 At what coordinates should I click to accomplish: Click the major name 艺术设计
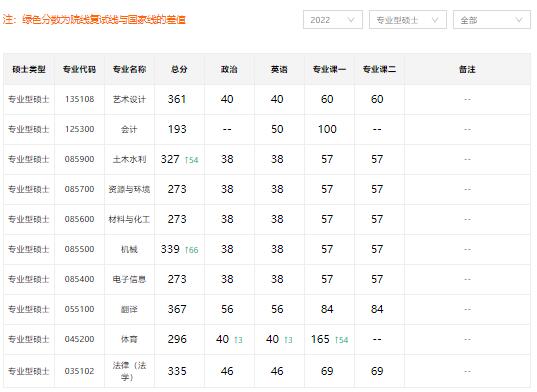129,99
